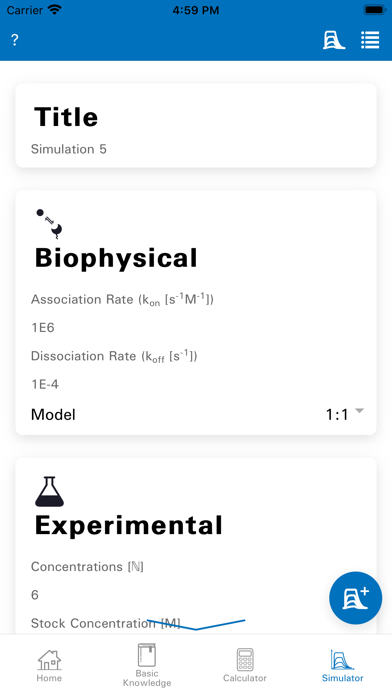Select the 1:1 model value
The width and height of the screenshot is (392, 696).
[x=337, y=415]
